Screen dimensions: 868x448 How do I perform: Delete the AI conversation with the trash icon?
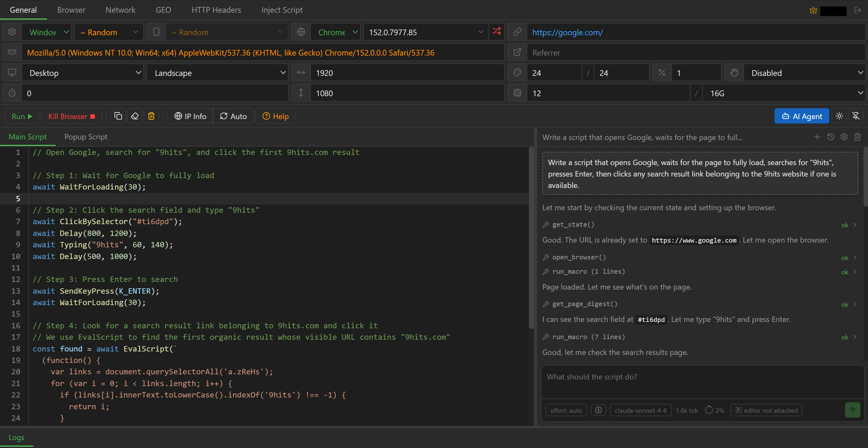(858, 137)
